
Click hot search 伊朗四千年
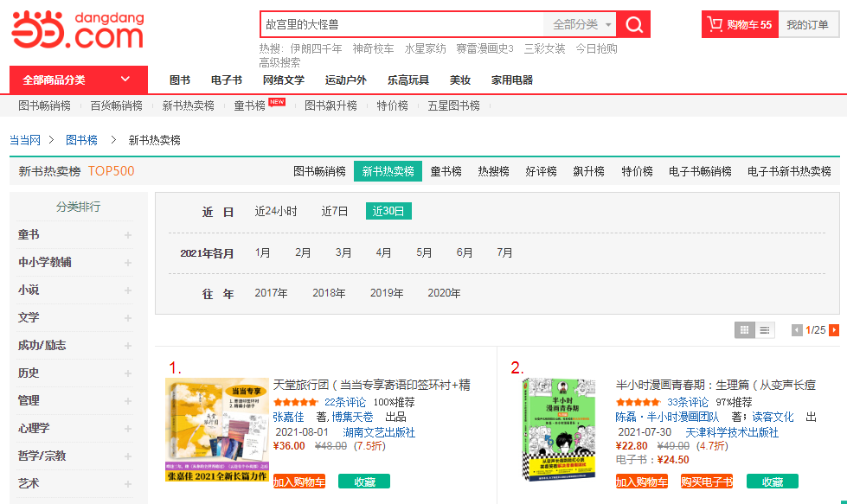[316, 48]
